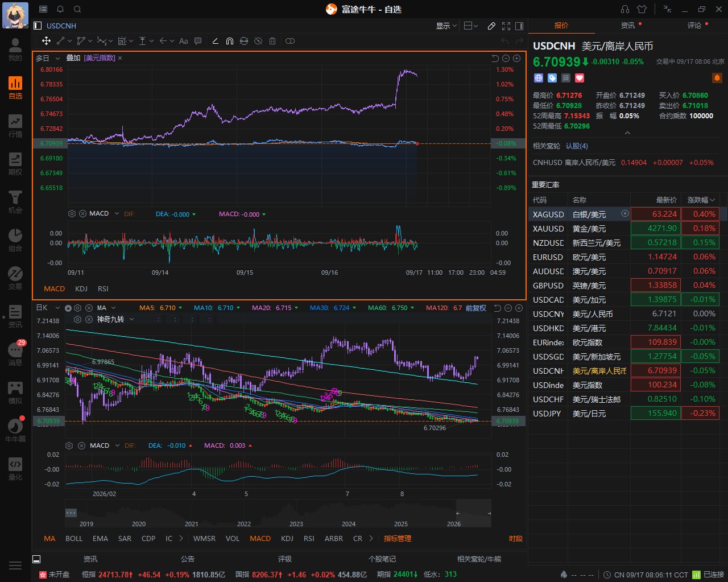
Task: Click the orange price alert bell
Action: click(x=717, y=78)
